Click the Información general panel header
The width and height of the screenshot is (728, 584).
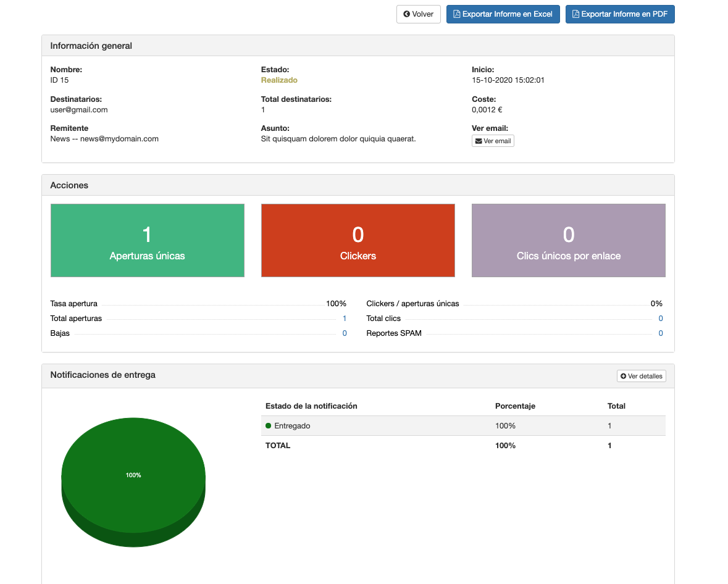358,46
